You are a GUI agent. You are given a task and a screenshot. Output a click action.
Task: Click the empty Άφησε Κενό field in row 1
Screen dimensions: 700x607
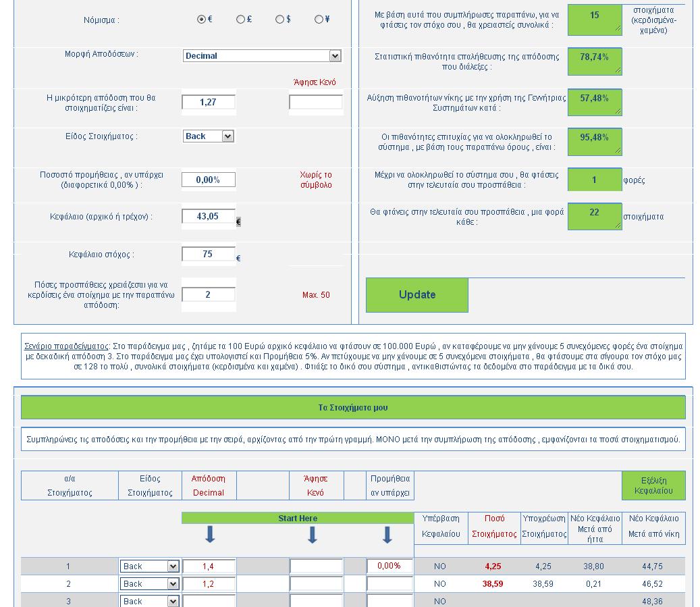click(316, 566)
